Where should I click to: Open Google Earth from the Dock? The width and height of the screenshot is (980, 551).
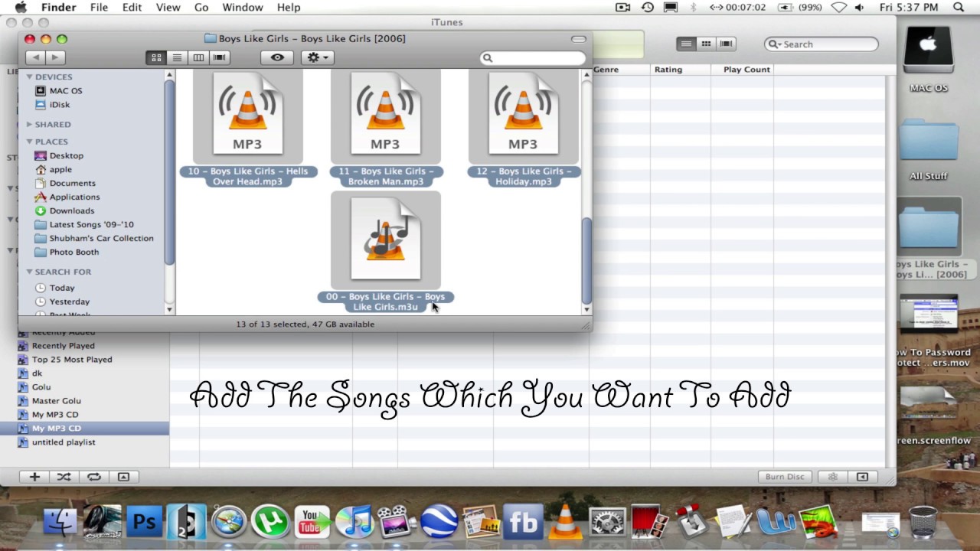(x=439, y=523)
